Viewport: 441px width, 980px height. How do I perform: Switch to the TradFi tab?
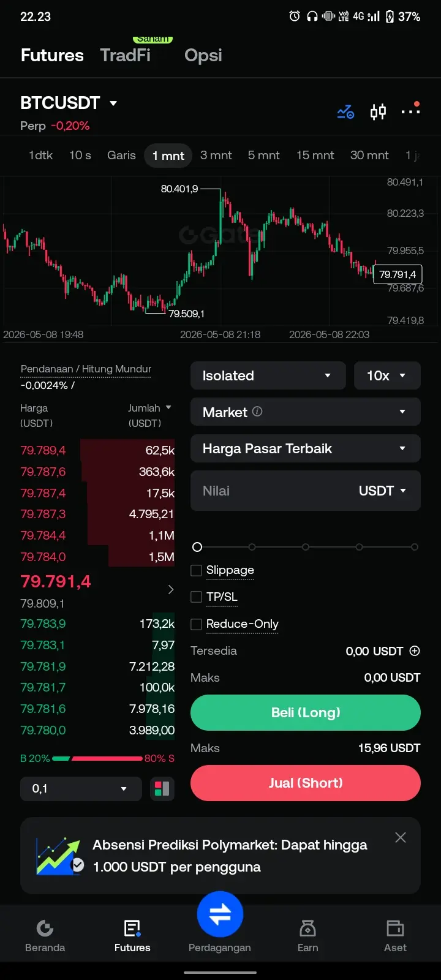pos(126,55)
